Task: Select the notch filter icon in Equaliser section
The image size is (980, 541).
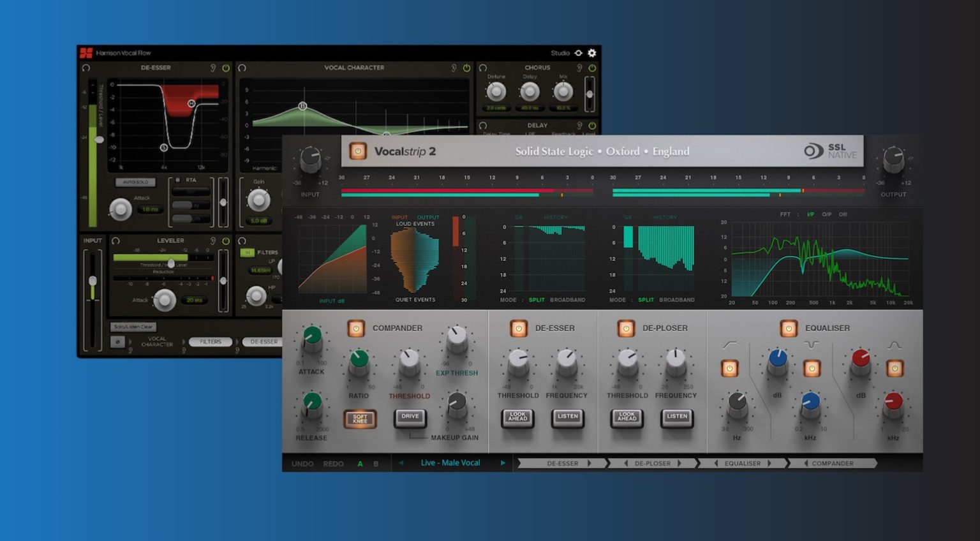Action: pyautogui.click(x=812, y=345)
